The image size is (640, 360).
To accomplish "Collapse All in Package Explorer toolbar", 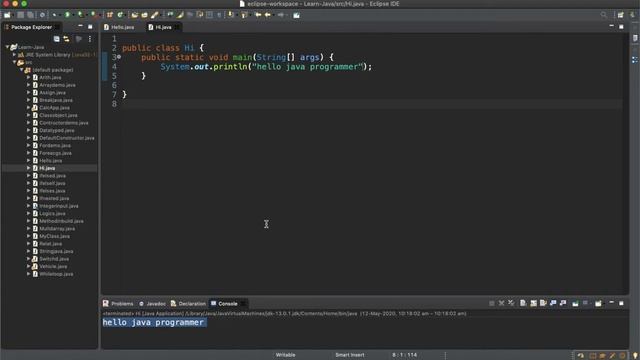I will 57,39.
